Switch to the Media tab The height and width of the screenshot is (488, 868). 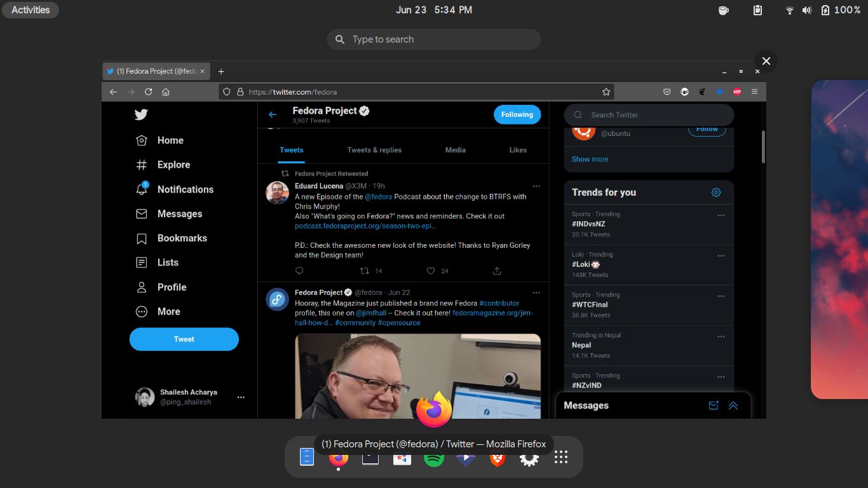[x=455, y=150]
